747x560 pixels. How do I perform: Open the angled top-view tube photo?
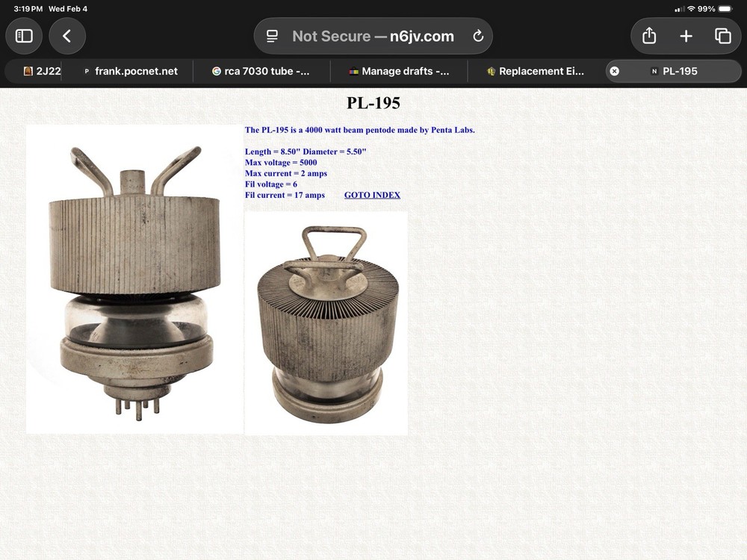point(326,323)
